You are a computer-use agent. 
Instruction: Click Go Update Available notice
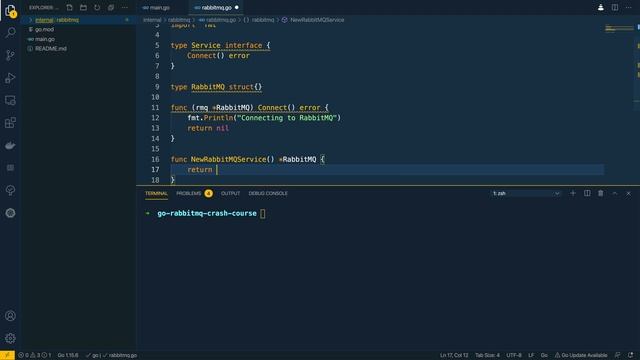point(580,355)
